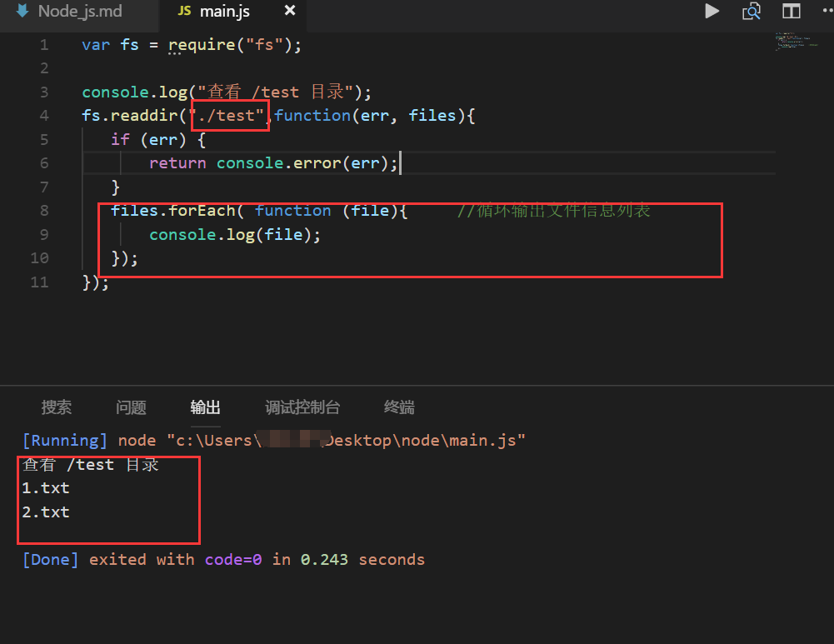Click line number 4 in the gutter
Viewport: 834px width, 644px height.
point(43,116)
